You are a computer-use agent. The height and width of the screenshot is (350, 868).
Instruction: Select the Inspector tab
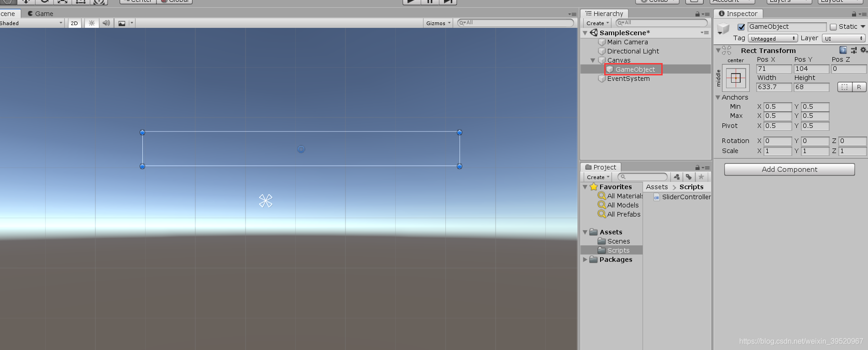(x=737, y=14)
